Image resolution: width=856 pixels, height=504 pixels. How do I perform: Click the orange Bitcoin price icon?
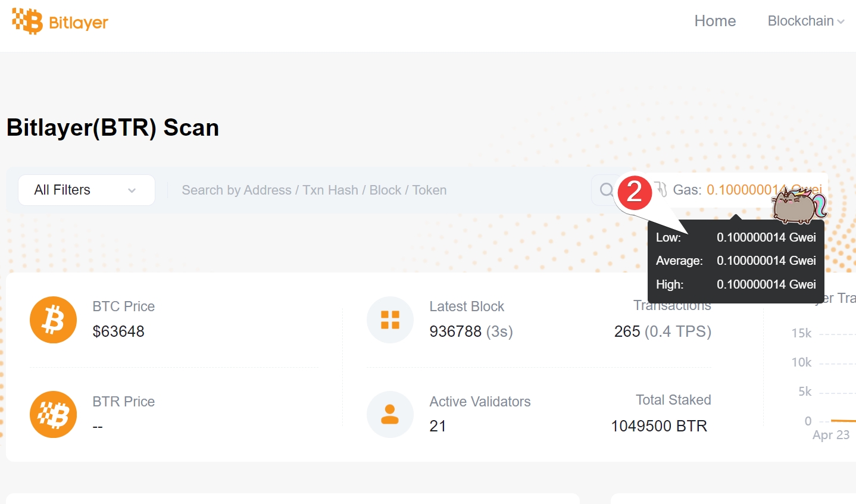coord(54,320)
